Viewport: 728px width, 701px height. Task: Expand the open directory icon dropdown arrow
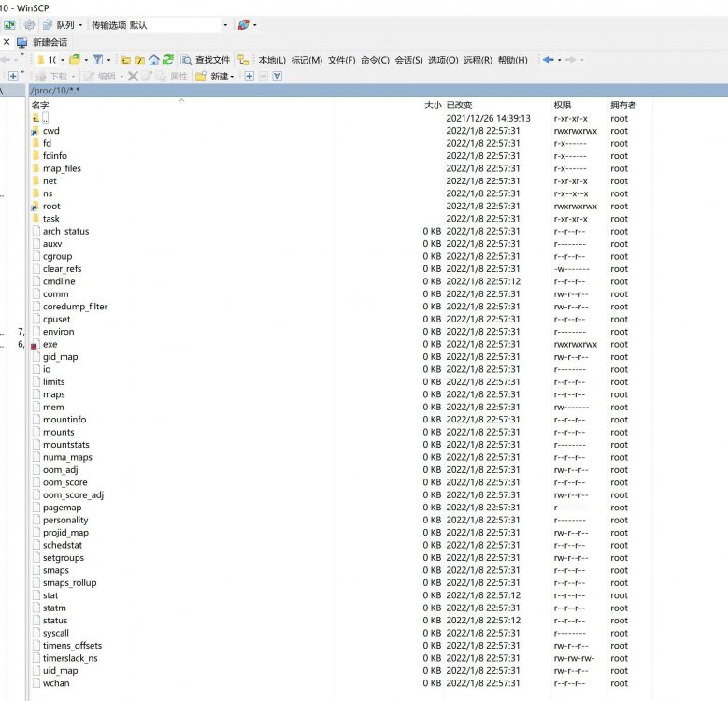(86, 60)
